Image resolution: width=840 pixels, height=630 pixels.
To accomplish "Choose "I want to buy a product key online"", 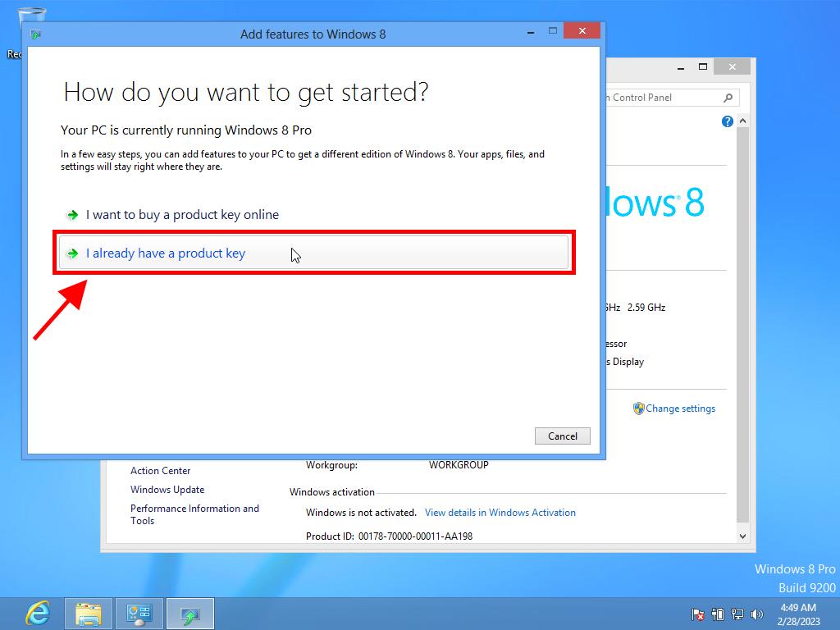I will click(x=182, y=215).
